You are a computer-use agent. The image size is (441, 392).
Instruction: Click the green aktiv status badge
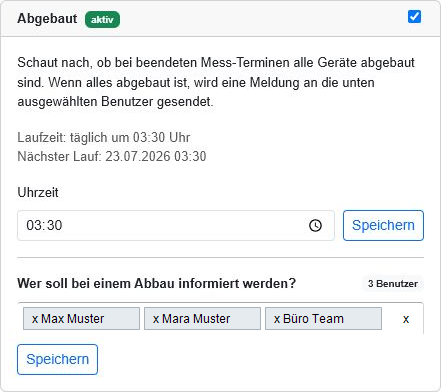tap(102, 20)
